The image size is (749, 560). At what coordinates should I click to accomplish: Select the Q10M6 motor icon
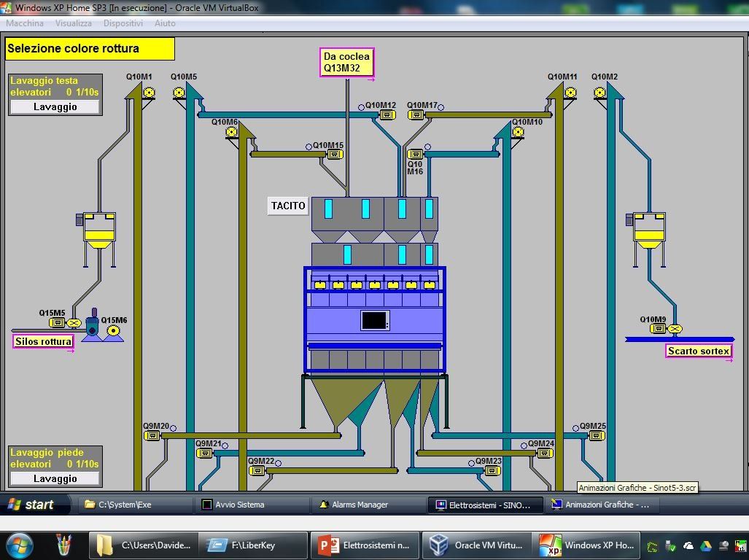(x=232, y=132)
